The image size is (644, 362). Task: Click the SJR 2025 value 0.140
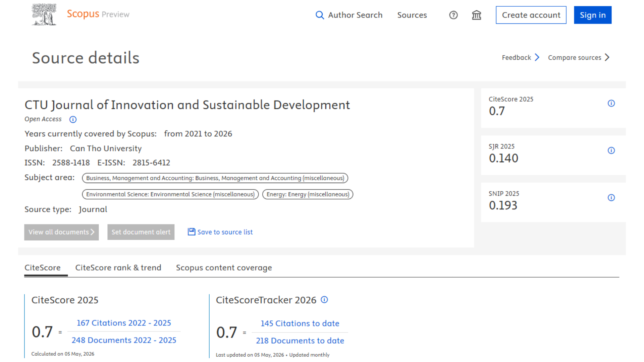[503, 158]
